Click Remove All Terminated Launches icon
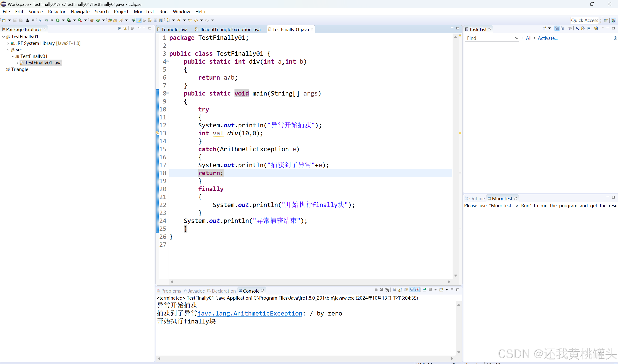Viewport: 618px width, 364px height. tap(387, 290)
